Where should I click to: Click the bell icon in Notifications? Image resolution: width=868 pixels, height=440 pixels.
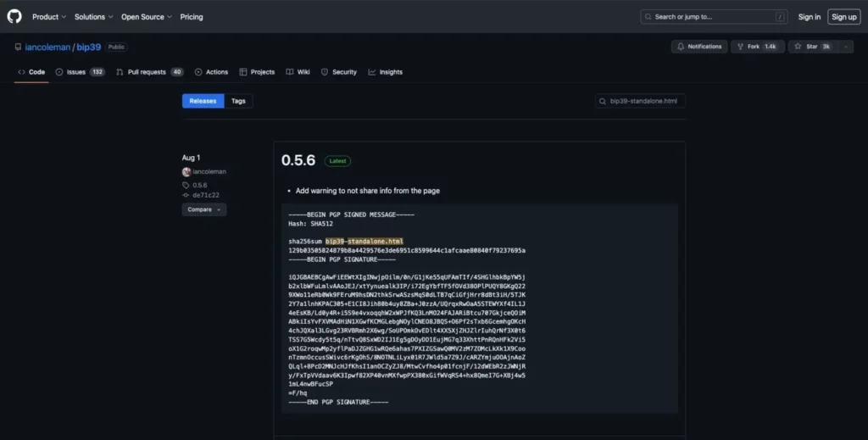point(681,47)
